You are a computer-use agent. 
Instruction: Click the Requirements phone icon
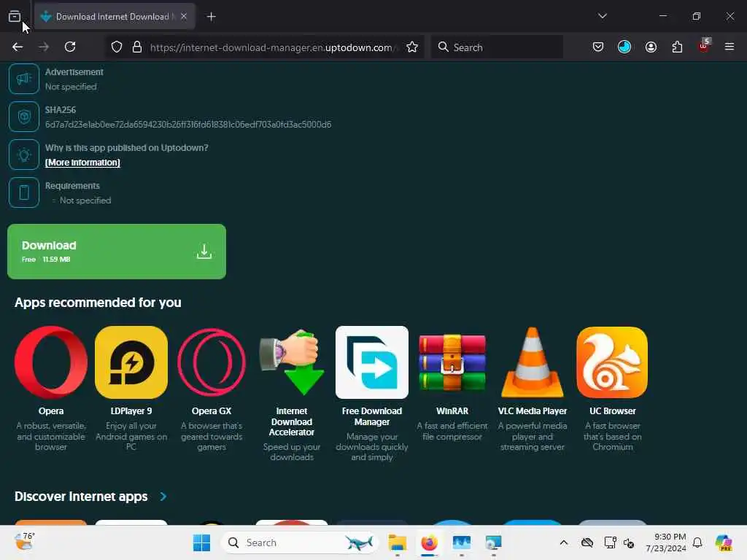(x=24, y=192)
